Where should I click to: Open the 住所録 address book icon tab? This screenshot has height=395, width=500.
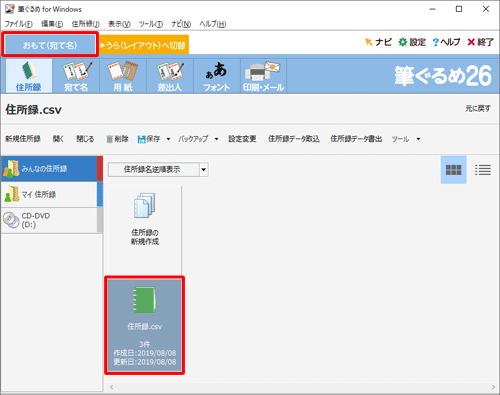(29, 76)
